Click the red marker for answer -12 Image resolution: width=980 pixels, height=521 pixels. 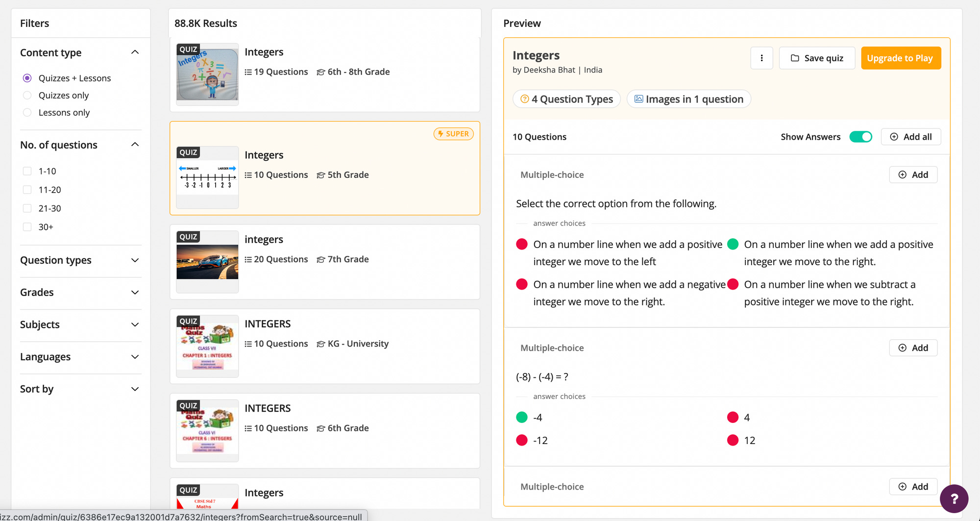[522, 441]
